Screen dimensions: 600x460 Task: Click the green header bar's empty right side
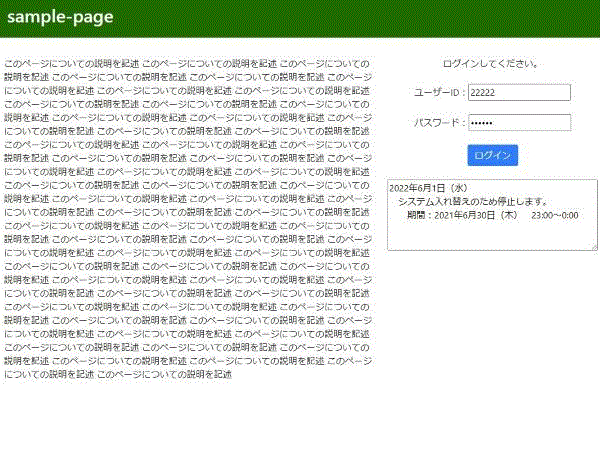point(400,17)
